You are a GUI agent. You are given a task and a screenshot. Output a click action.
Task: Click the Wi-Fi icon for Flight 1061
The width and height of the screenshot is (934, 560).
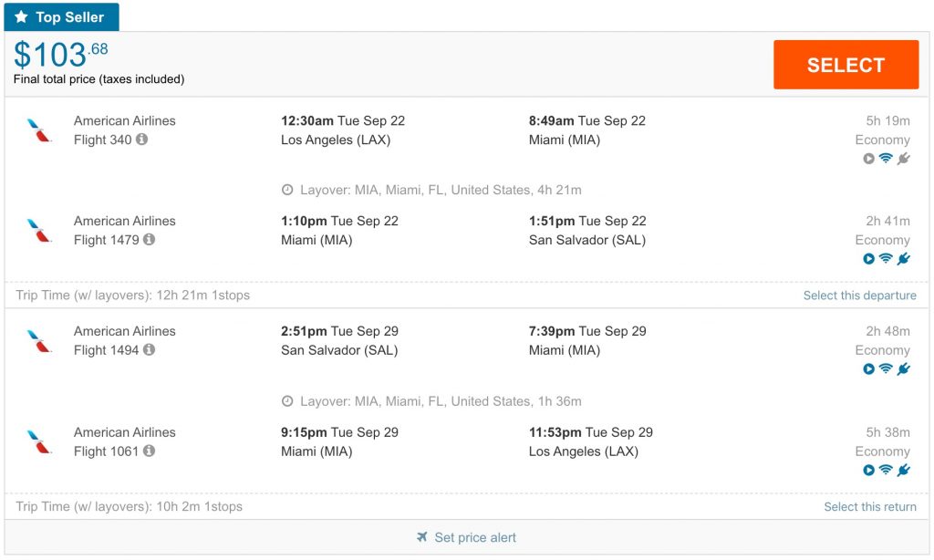coord(886,471)
